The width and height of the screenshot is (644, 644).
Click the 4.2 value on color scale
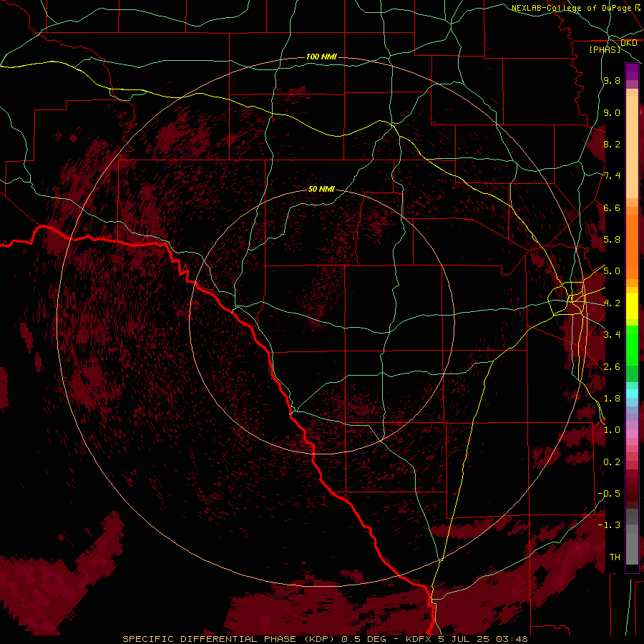coord(612,303)
